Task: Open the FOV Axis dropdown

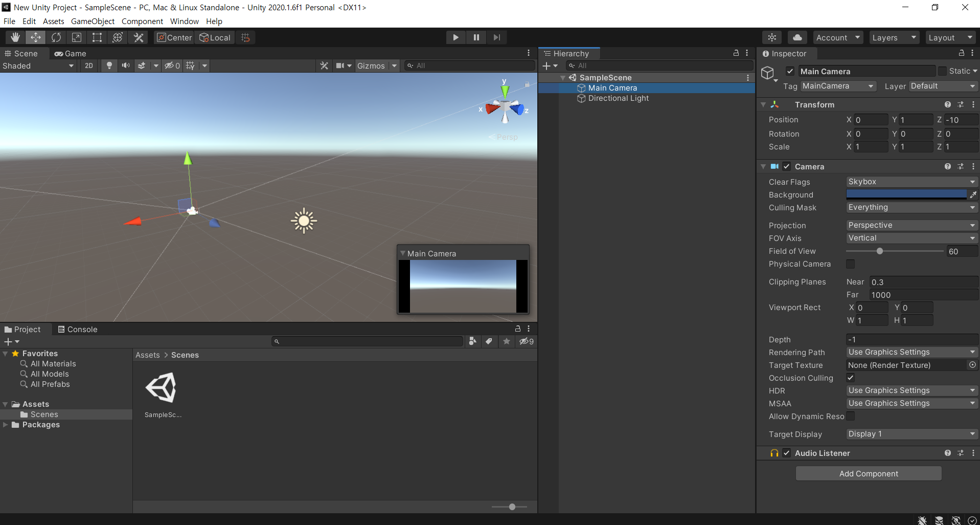Action: point(912,238)
